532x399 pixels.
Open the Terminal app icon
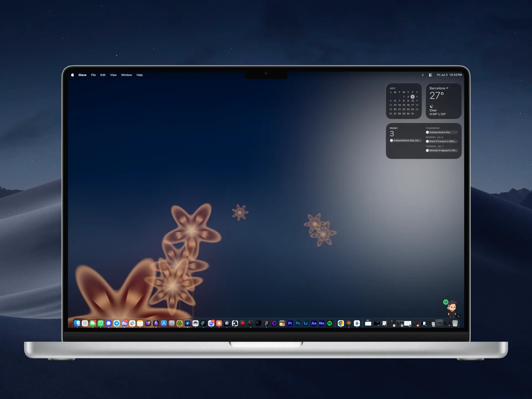(250, 323)
